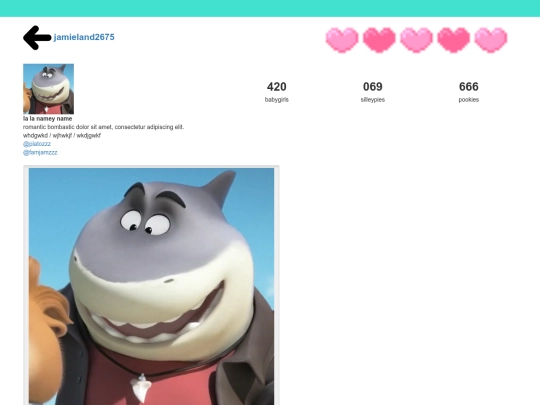Click the 'romantic bombastic dolor sit amet' bio line

point(104,127)
